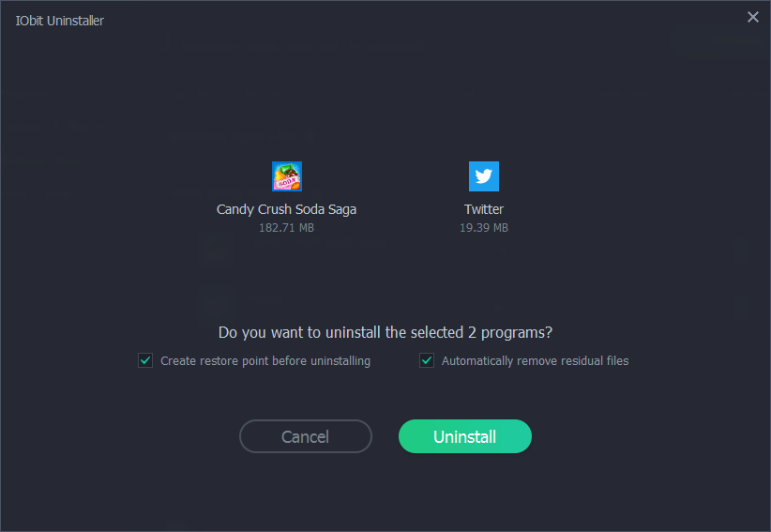Close the IObit Uninstaller dialog
The width and height of the screenshot is (771, 532).
[752, 17]
